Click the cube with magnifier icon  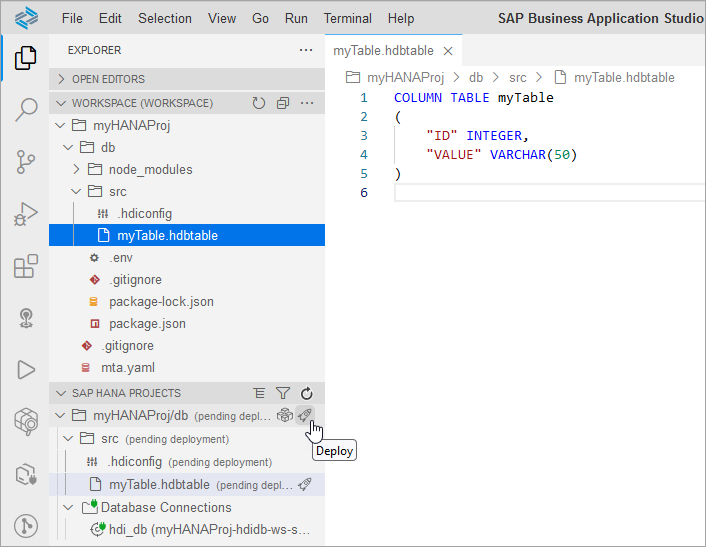[x=26, y=422]
